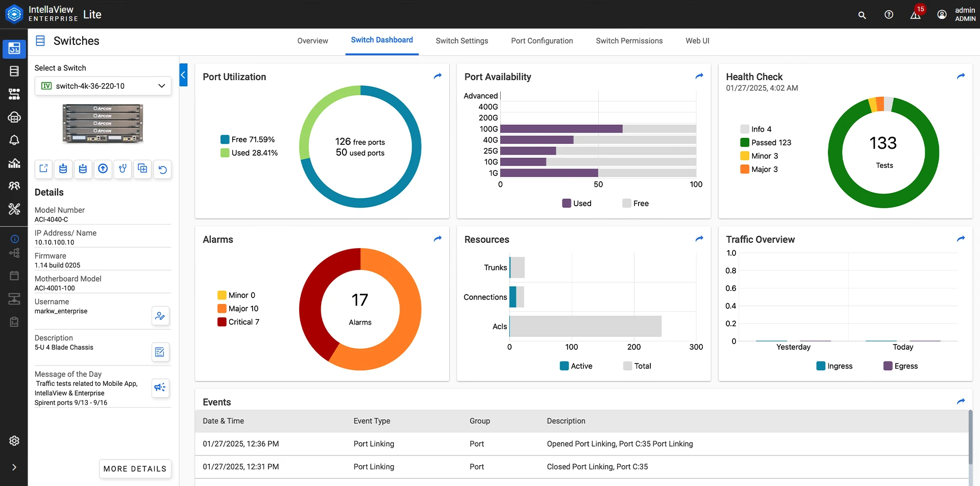This screenshot has height=486, width=980.
Task: Click the health check stethoscope icon
Action: click(x=122, y=169)
